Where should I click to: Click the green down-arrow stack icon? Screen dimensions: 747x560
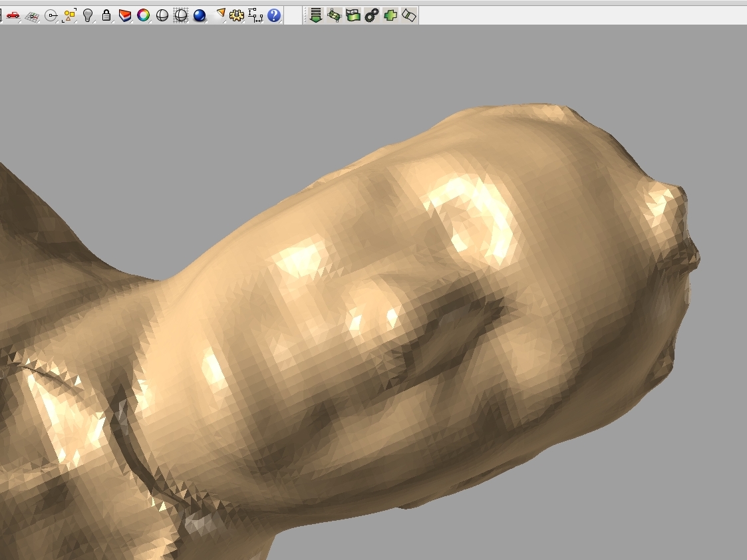coord(316,15)
